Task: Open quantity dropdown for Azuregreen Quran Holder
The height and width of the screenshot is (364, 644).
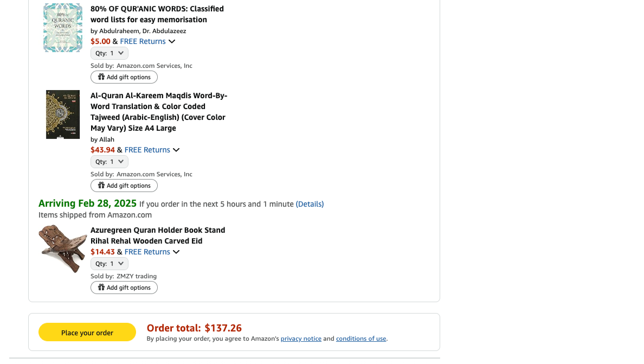Action: pos(110,264)
